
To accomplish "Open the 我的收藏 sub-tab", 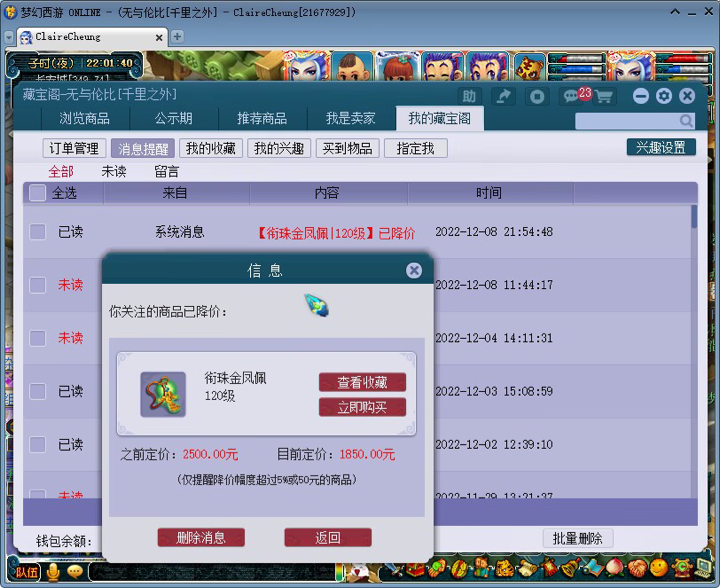I will (211, 148).
